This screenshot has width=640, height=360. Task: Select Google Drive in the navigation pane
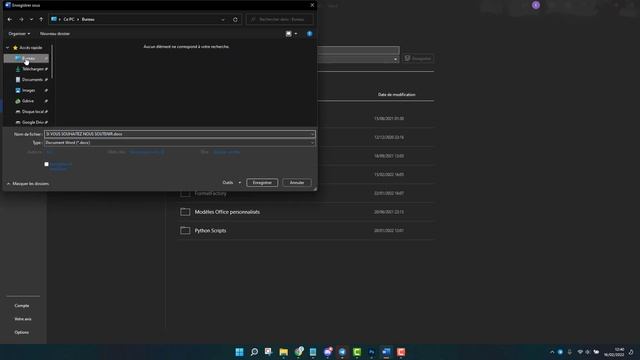pos(31,122)
